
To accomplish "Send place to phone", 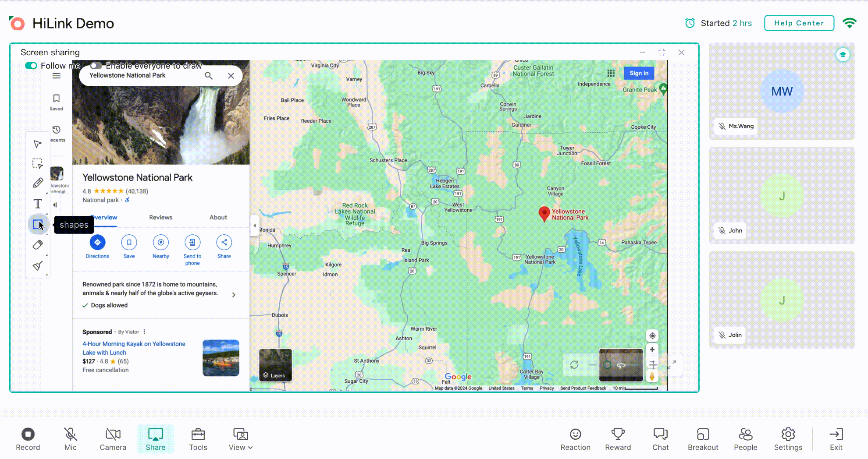I will [x=192, y=251].
